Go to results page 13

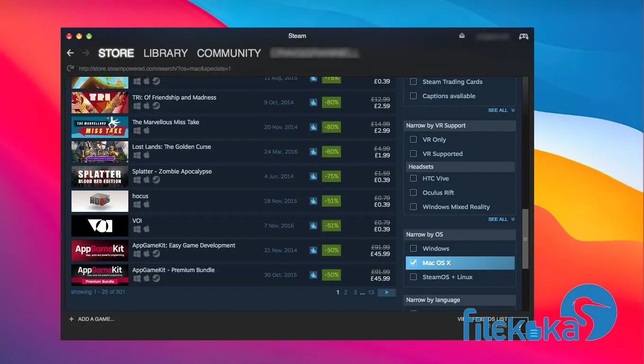point(371,292)
